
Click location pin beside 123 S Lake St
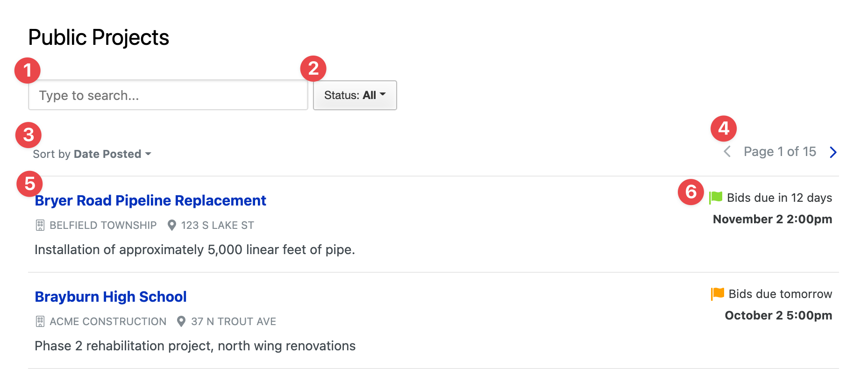[x=172, y=225]
